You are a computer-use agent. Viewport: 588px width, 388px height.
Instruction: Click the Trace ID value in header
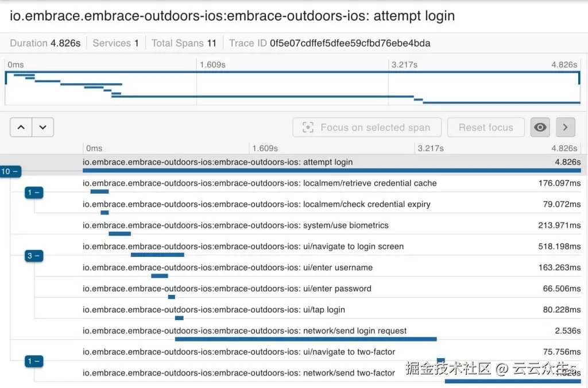click(350, 43)
